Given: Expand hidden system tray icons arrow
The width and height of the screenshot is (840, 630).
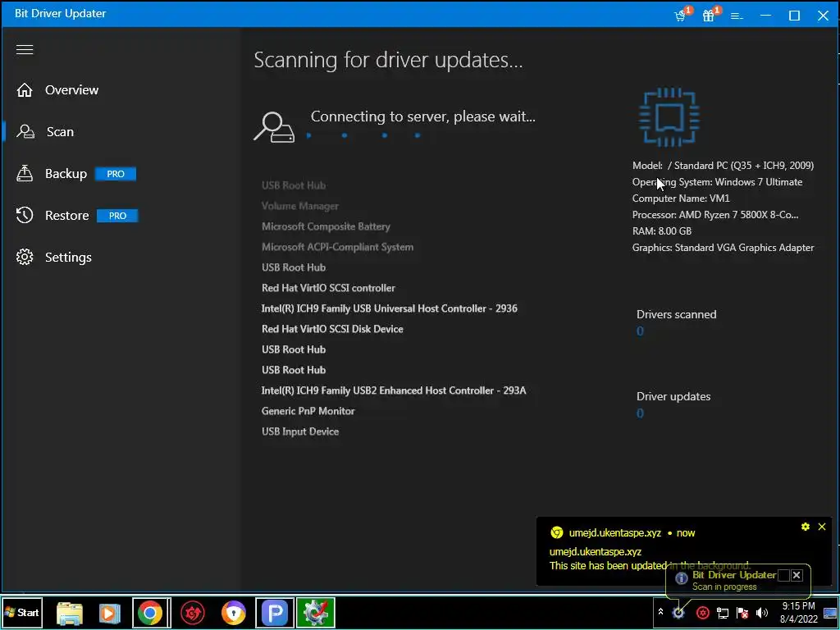Looking at the screenshot, I should tap(660, 612).
